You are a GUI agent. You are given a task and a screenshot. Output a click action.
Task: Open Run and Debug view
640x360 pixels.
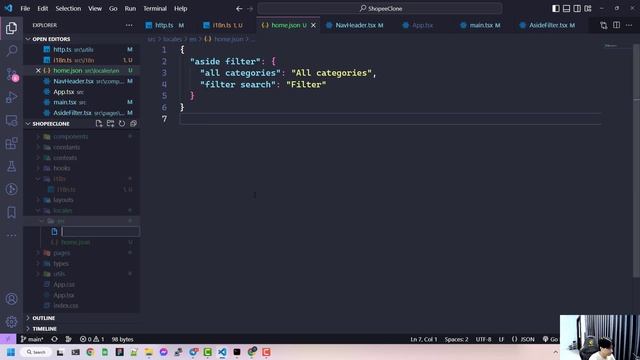(x=11, y=97)
